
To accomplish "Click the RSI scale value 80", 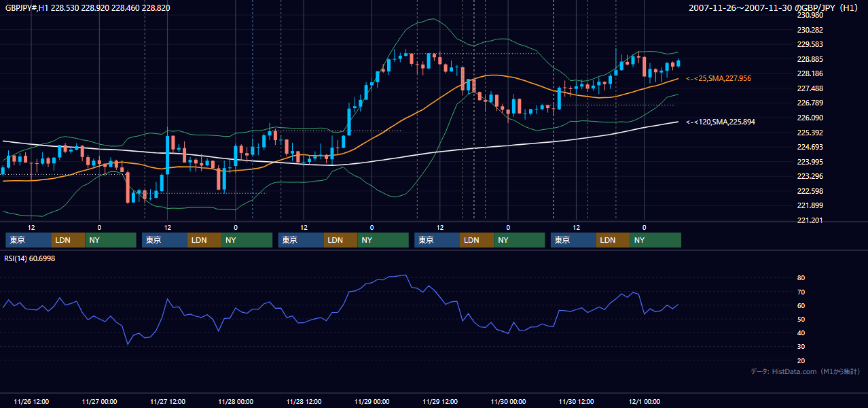I will coord(801,278).
